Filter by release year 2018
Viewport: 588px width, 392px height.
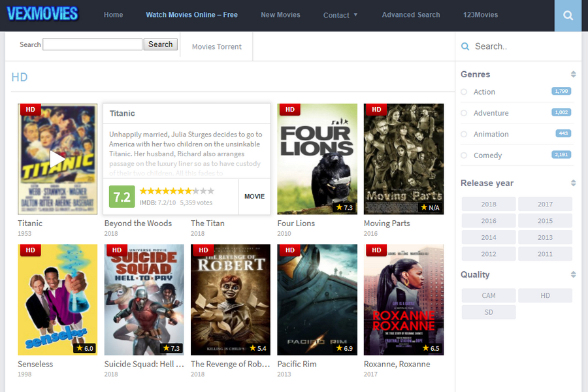pyautogui.click(x=489, y=204)
